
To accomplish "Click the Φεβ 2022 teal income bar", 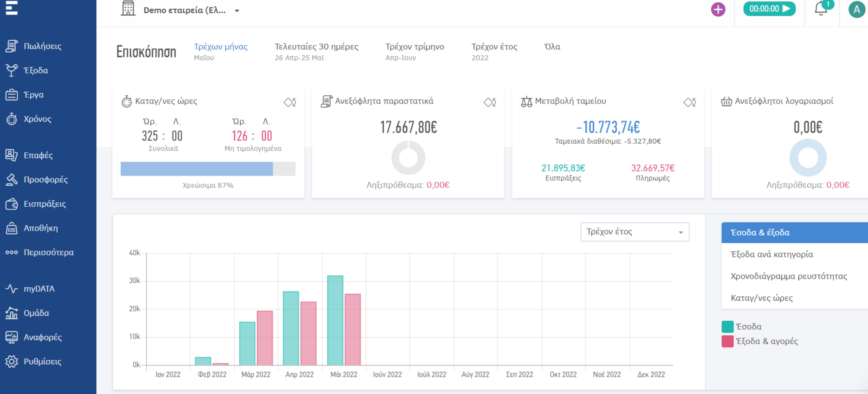I will click(x=203, y=361).
